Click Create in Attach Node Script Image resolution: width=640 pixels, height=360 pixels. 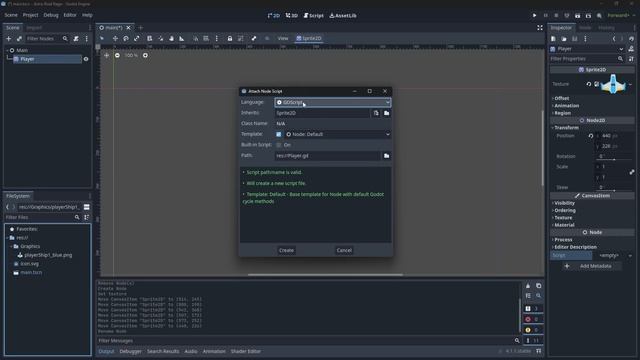tap(286, 250)
